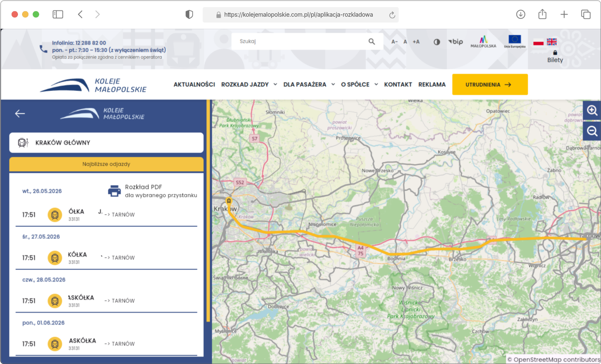Zoom out on the map
The width and height of the screenshot is (601, 364).
point(592,131)
